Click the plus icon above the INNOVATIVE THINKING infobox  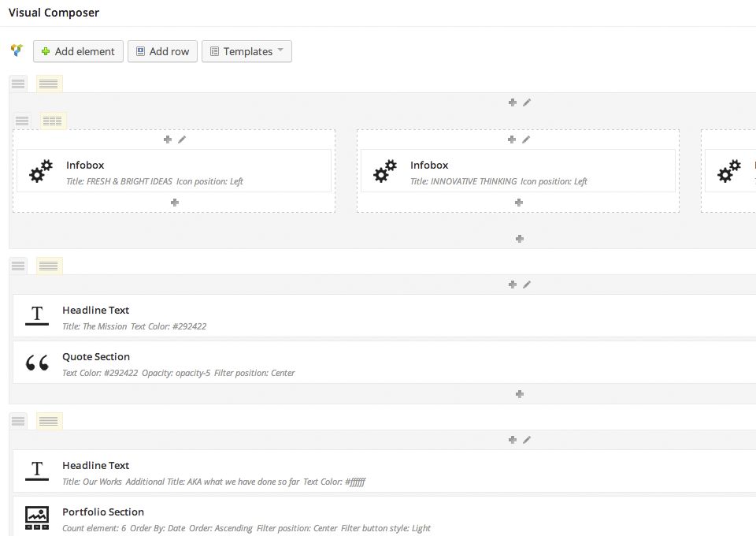[512, 140]
